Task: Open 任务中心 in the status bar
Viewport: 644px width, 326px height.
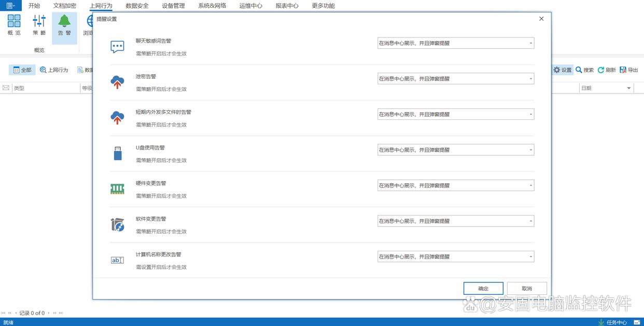Action: [x=612, y=322]
